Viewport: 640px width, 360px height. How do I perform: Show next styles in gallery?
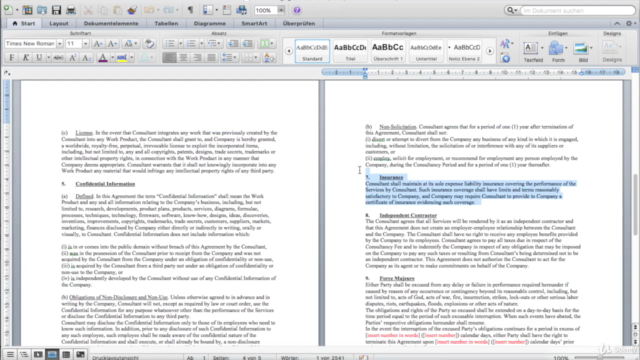coord(489,51)
